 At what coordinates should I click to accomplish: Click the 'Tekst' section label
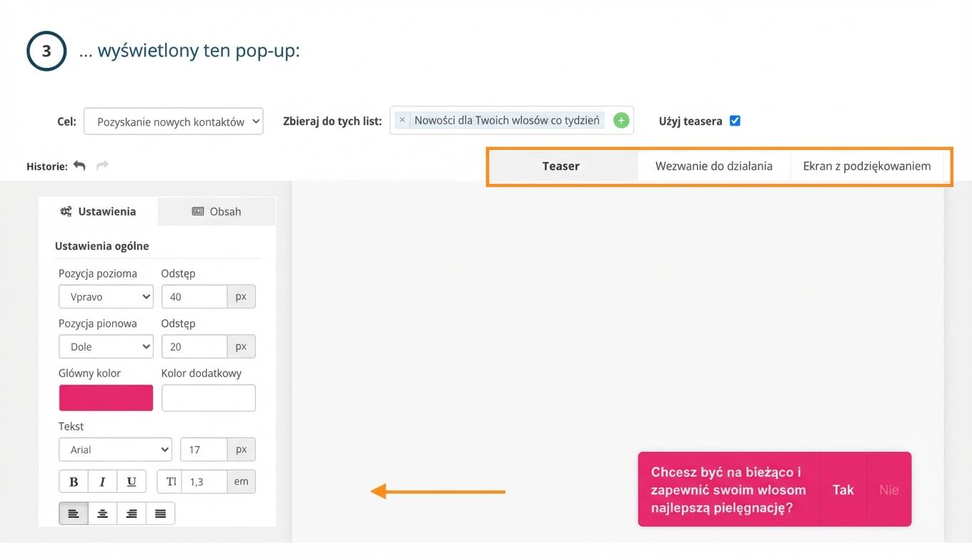(71, 426)
